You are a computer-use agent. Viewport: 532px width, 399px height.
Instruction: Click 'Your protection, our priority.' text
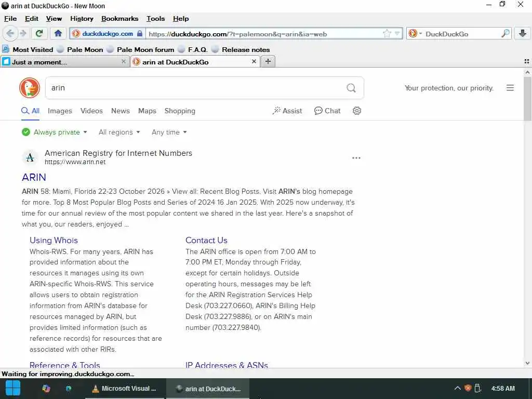tap(449, 88)
